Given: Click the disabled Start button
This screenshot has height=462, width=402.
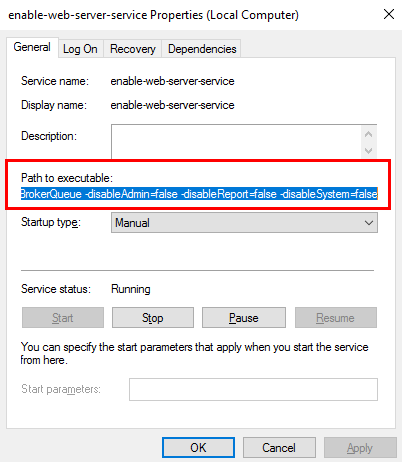Looking at the screenshot, I should point(63,318).
